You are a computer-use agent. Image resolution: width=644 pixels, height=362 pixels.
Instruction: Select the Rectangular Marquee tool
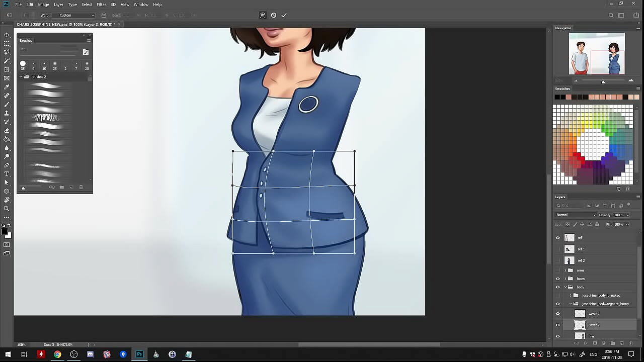pos(7,44)
